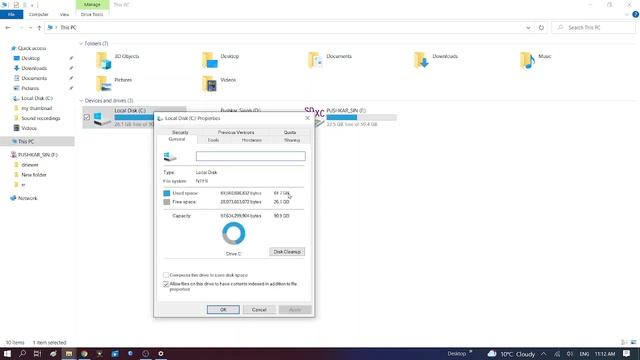Show hidden system tray icons
The width and height of the screenshot is (640, 360).
pos(544,354)
